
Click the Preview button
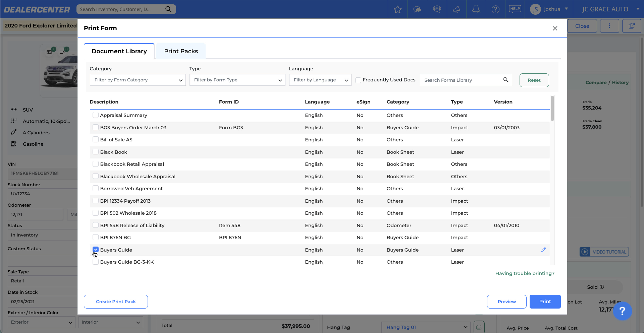tap(506, 302)
